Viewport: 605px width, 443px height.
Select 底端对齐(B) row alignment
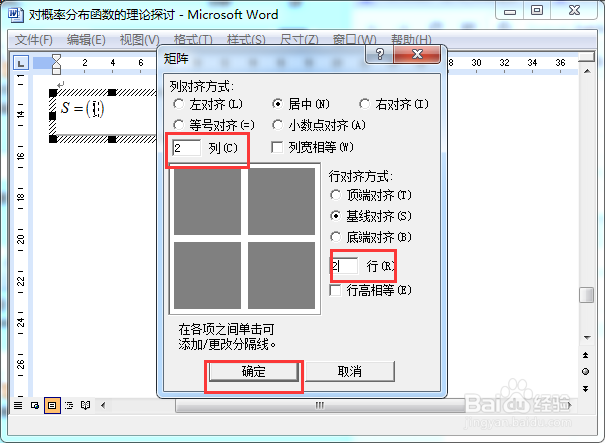pyautogui.click(x=371, y=237)
